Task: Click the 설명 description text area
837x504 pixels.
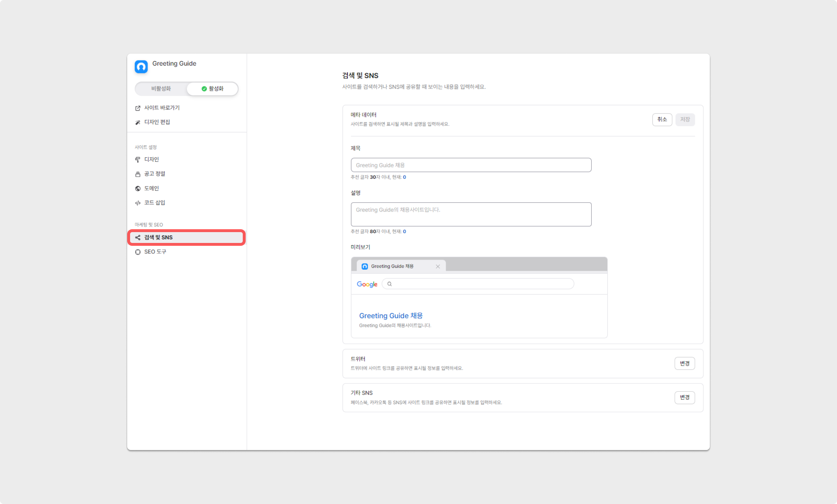Action: [471, 214]
